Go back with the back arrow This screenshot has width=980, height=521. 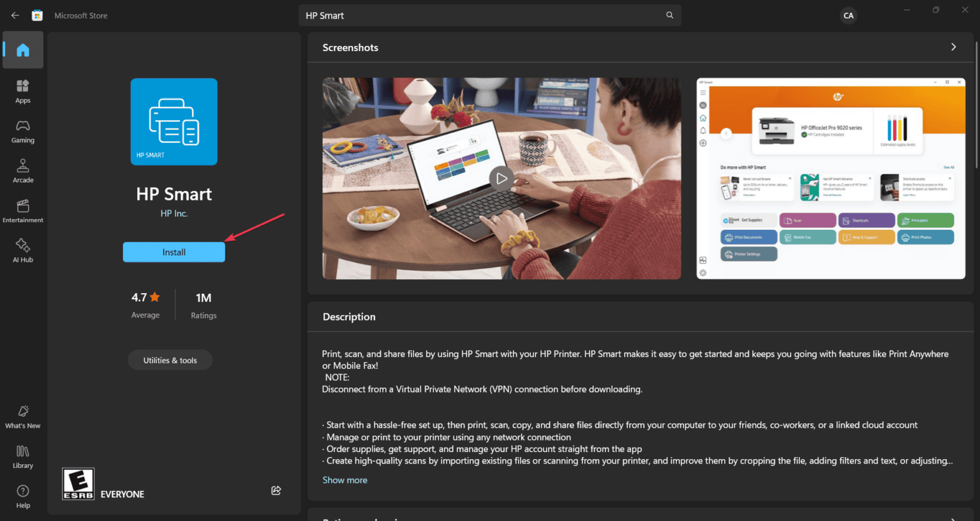[15, 15]
